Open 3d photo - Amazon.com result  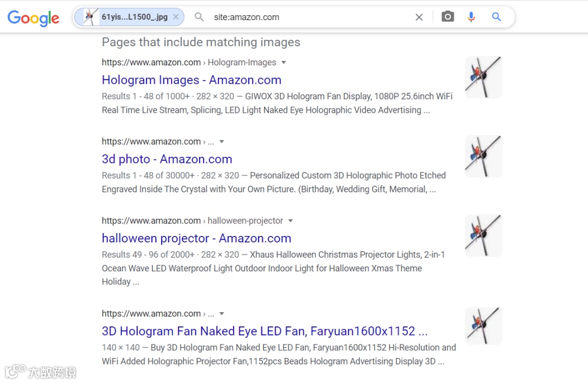(x=167, y=159)
